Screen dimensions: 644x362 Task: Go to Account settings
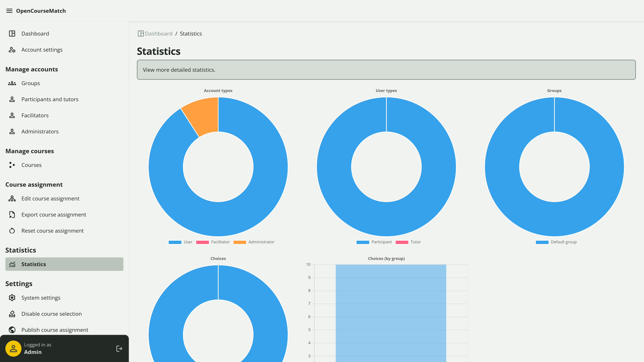point(64,50)
